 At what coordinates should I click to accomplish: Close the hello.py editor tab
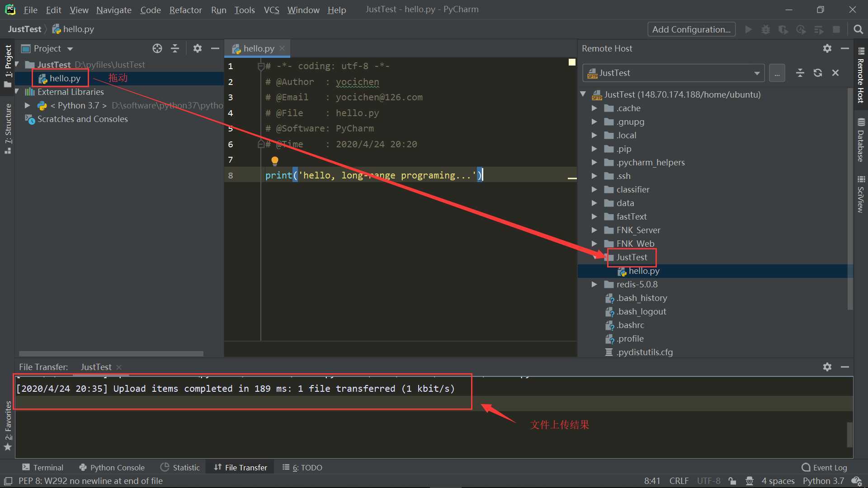282,48
